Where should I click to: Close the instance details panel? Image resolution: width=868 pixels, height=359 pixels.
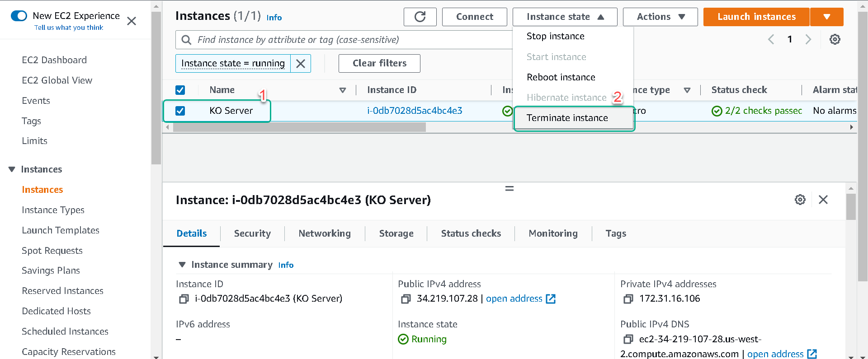(x=823, y=200)
